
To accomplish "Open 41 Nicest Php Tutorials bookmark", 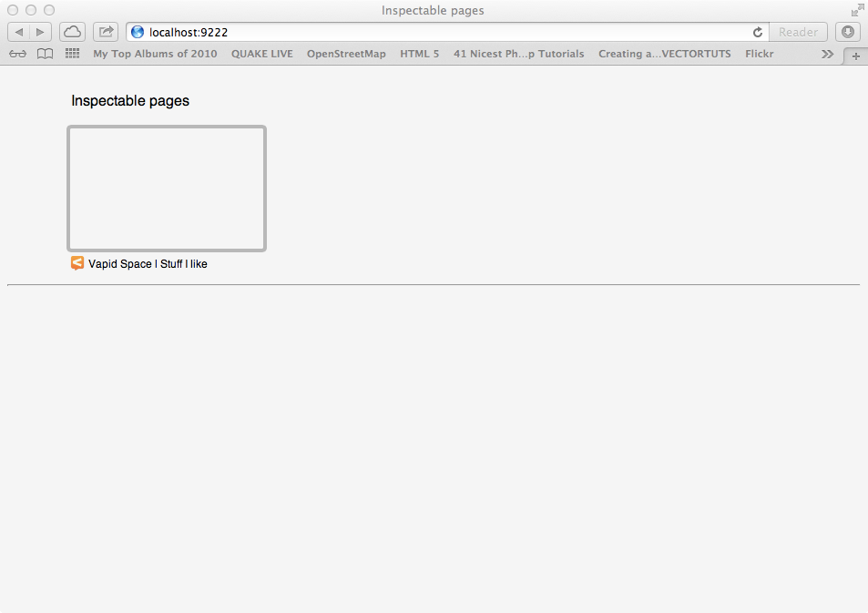I will (518, 54).
